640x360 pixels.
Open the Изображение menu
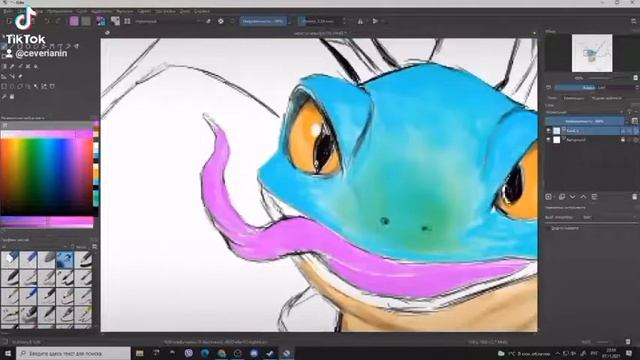[60, 11]
